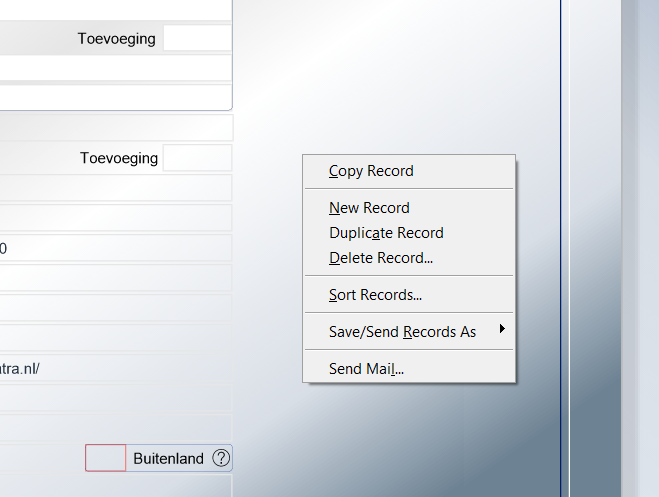
Task: Click the empty field directly above lower Toevoeging
Action: click(x=115, y=128)
